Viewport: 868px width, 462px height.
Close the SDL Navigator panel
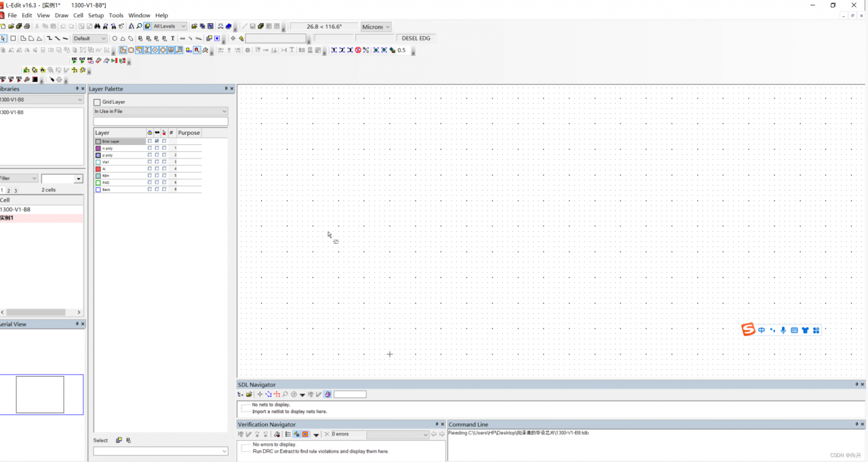863,384
